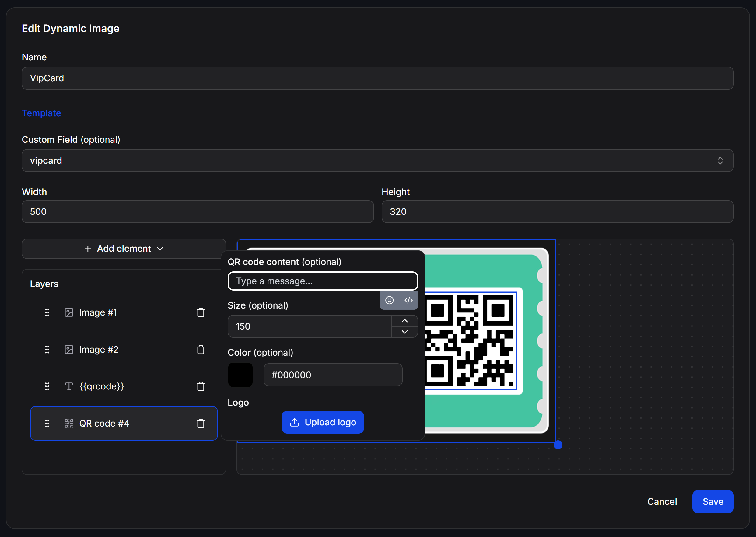The height and width of the screenshot is (537, 756).
Task: Grab the drag handle of Image #1
Action: (x=47, y=312)
